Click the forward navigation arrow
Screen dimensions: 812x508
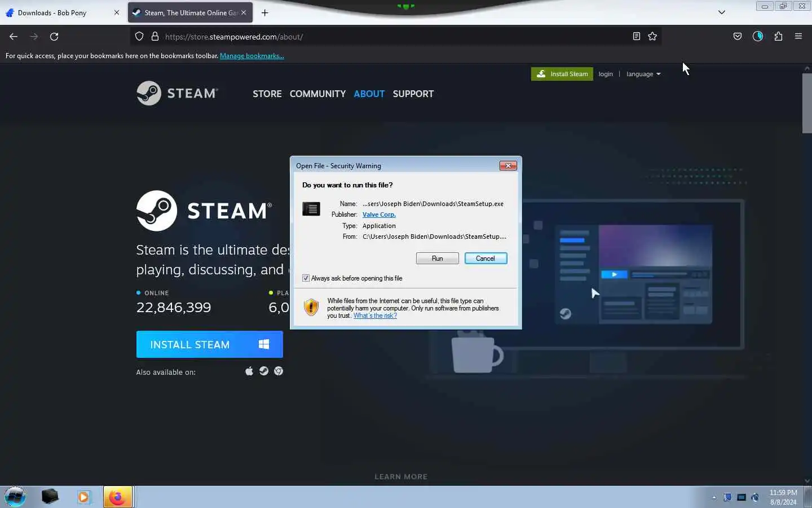(x=34, y=37)
